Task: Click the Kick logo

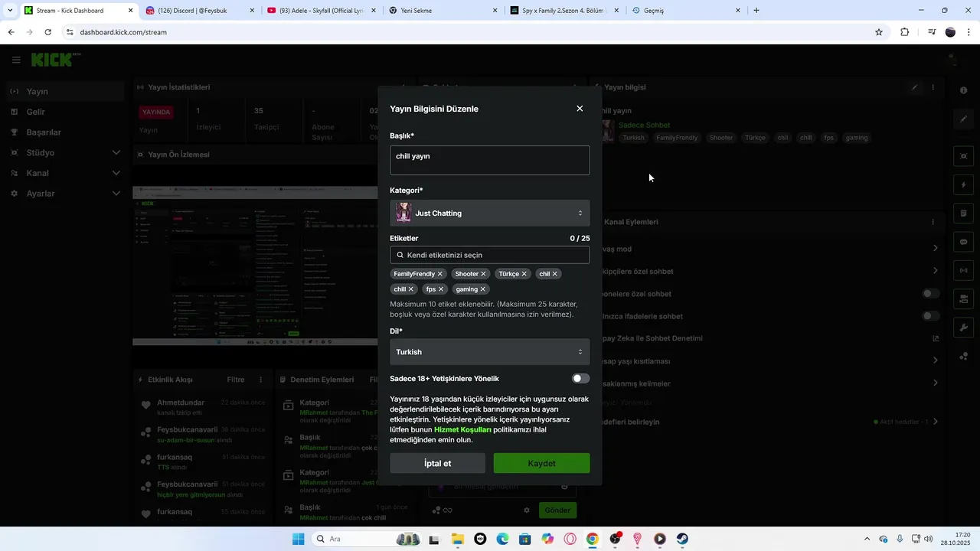Action: pyautogui.click(x=55, y=60)
